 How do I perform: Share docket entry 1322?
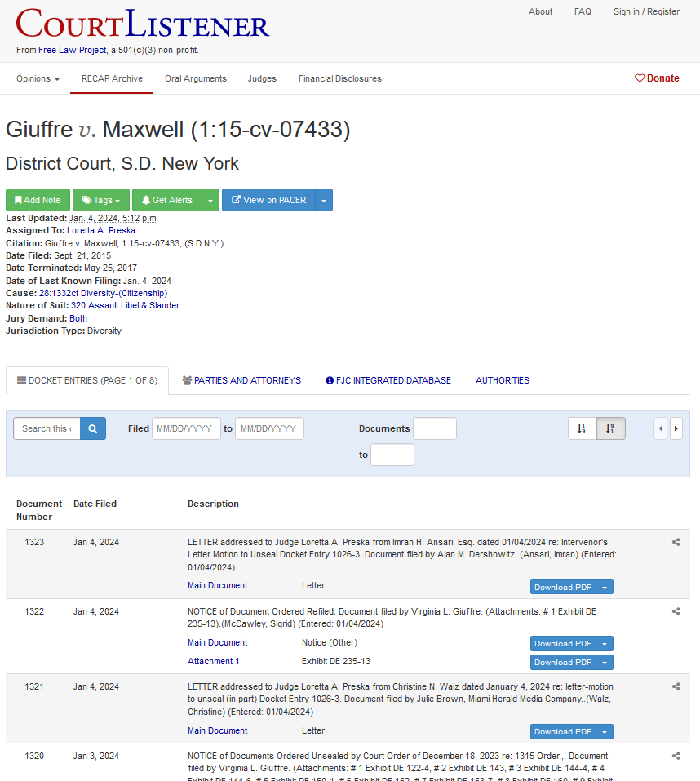[676, 611]
